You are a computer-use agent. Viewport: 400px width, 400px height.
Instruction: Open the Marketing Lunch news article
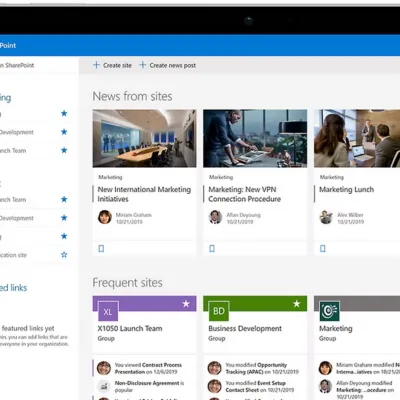[x=346, y=189]
